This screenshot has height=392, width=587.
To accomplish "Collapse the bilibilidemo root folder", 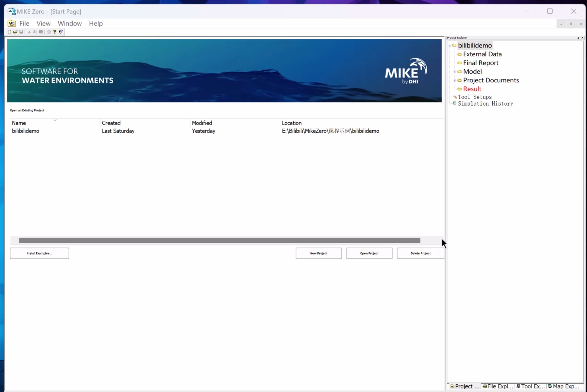I will click(x=450, y=46).
